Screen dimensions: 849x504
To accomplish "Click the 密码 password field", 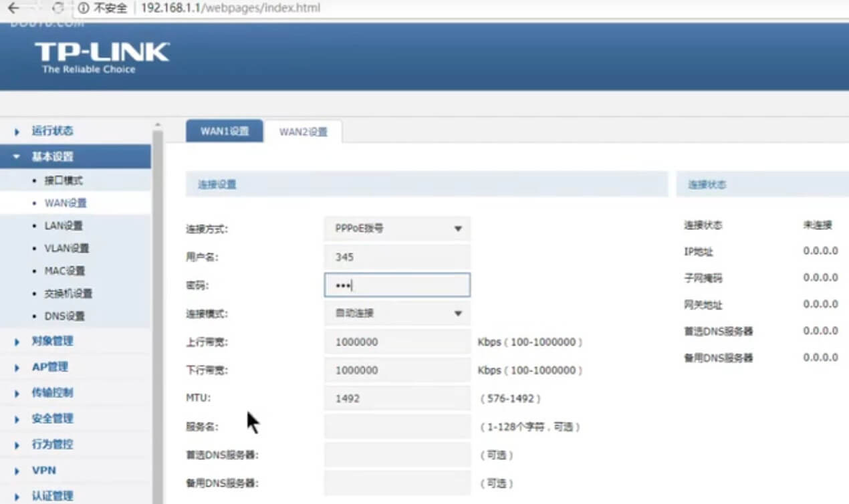I will (397, 285).
